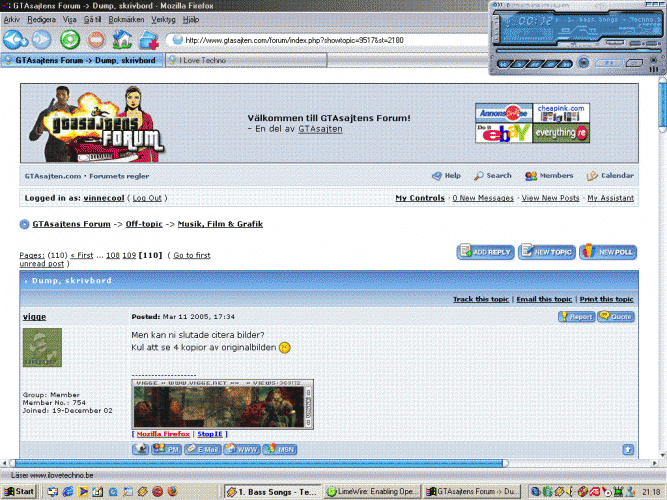Click the forum Help icon
This screenshot has width=667, height=500.
436,176
